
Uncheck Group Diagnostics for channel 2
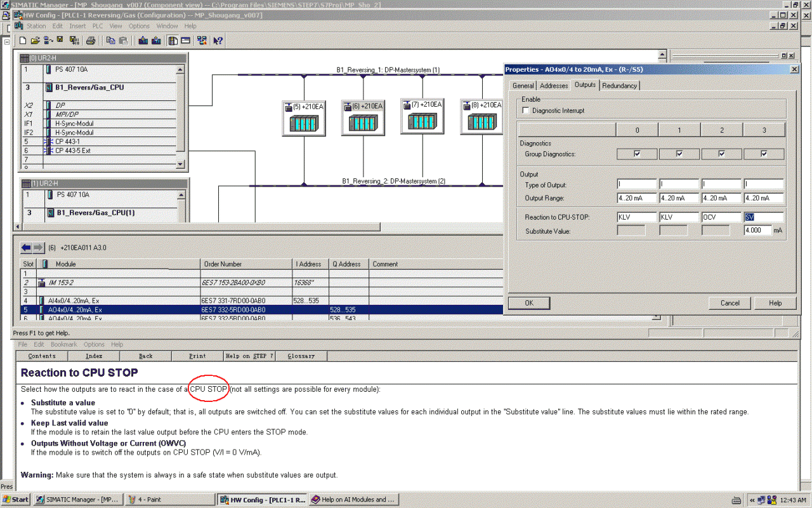pyautogui.click(x=721, y=154)
